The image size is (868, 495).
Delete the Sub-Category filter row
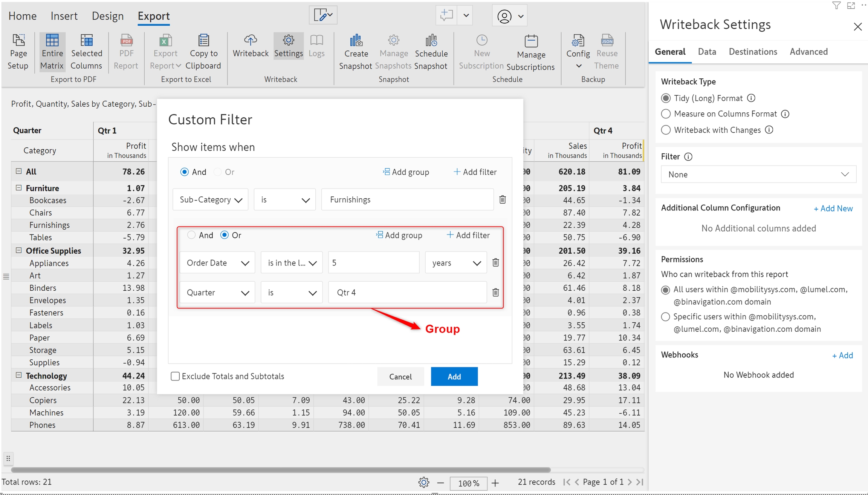[x=502, y=199]
